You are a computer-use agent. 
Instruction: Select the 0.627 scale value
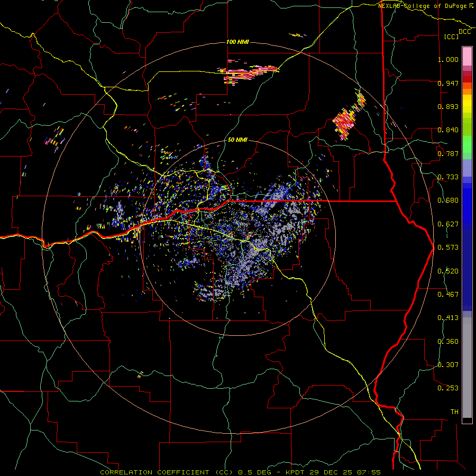(x=448, y=224)
